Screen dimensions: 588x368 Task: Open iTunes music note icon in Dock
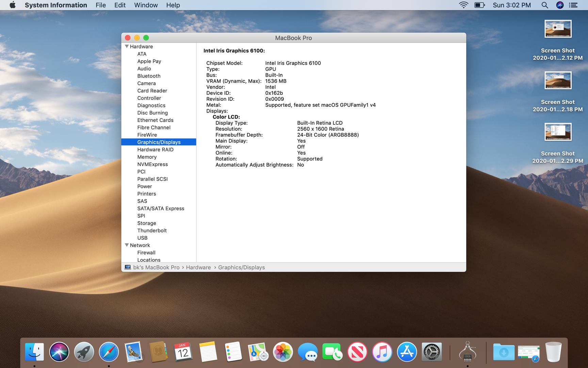(x=382, y=352)
